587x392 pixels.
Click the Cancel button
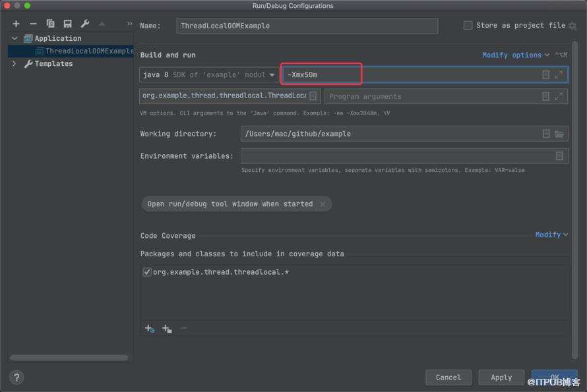[448, 378]
